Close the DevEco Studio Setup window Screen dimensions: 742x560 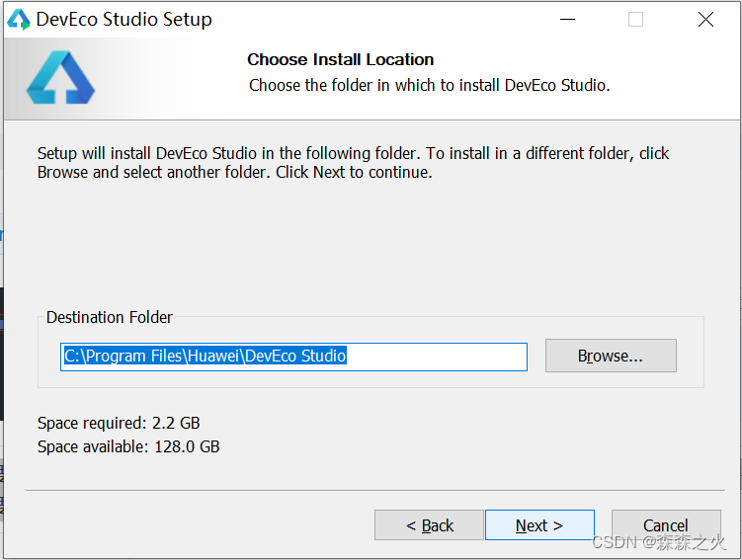click(705, 20)
